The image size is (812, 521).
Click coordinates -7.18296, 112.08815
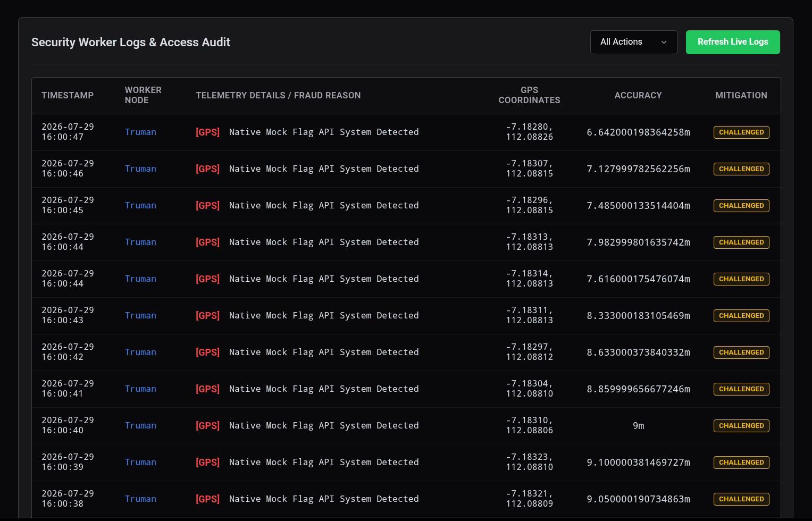529,205
